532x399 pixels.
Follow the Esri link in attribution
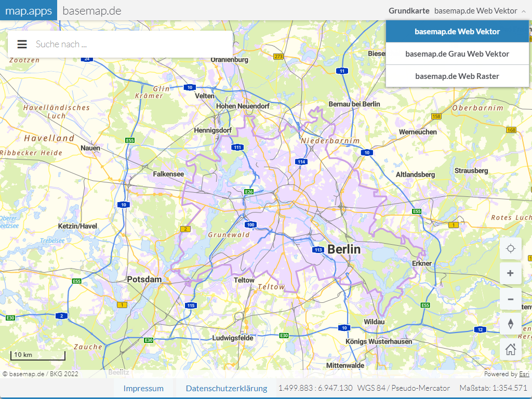tap(524, 374)
